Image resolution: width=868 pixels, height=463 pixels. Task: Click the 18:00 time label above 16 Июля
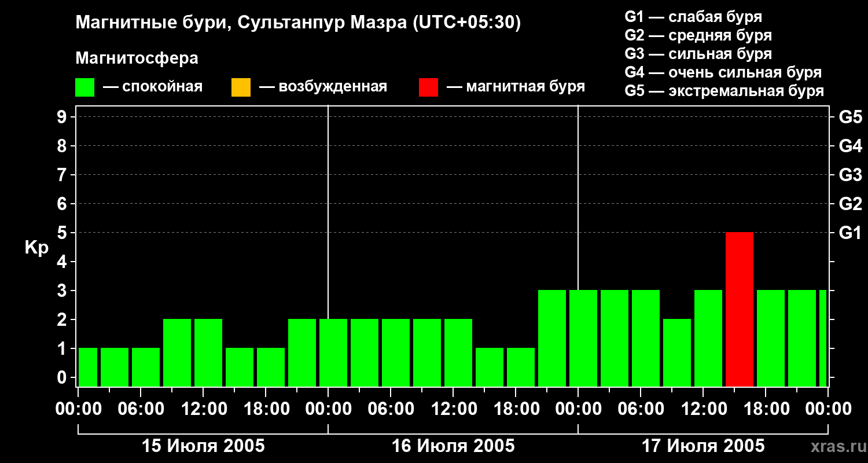click(516, 409)
